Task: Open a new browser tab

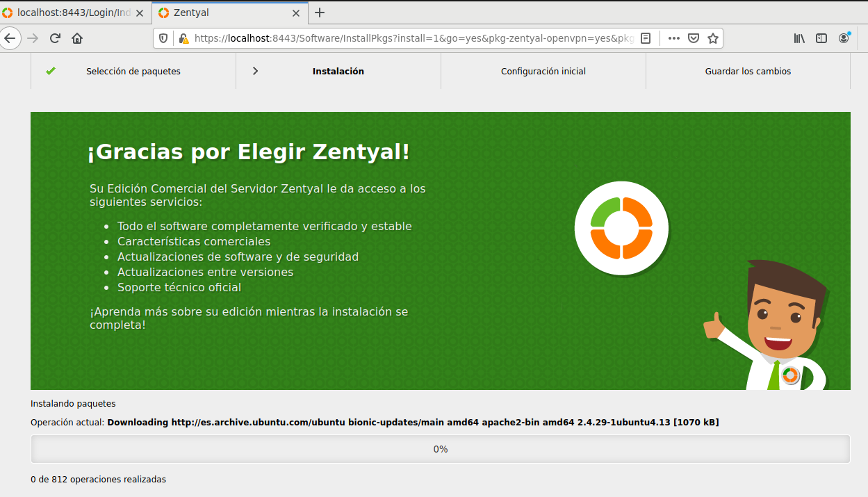Action: click(320, 13)
